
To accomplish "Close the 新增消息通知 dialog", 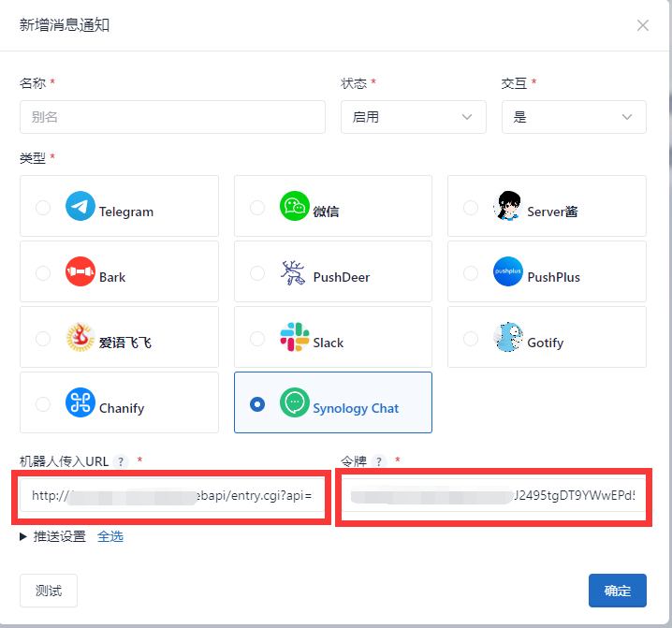I will 642,25.
